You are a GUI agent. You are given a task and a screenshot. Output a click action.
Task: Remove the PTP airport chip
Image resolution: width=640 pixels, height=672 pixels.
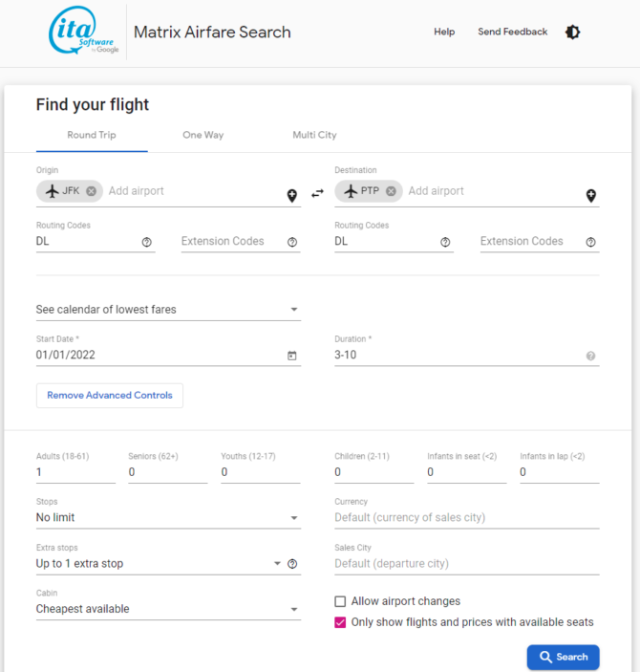click(391, 191)
